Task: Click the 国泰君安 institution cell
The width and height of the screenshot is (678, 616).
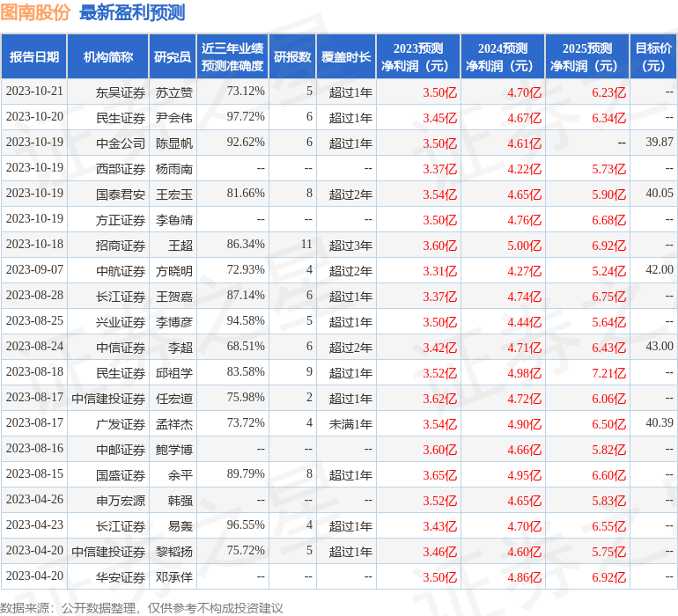Action: click(121, 194)
